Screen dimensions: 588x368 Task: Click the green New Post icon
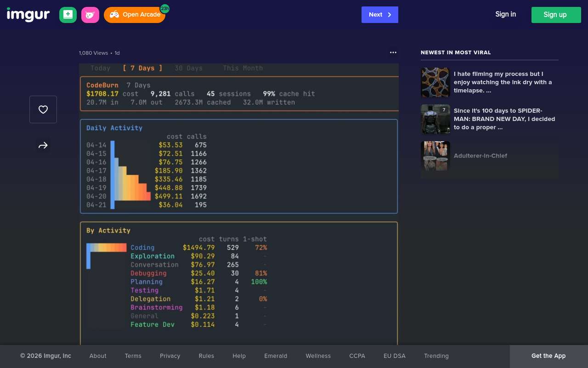(x=68, y=15)
